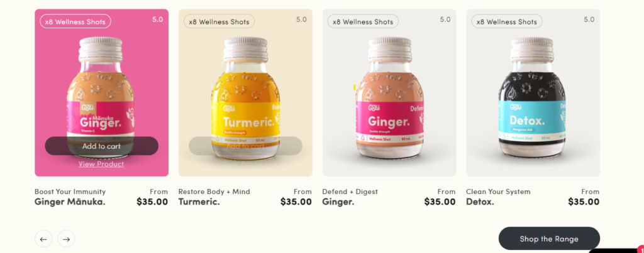Click the Shop the Range button
Viewport: 644px width, 253px height.
[549, 239]
